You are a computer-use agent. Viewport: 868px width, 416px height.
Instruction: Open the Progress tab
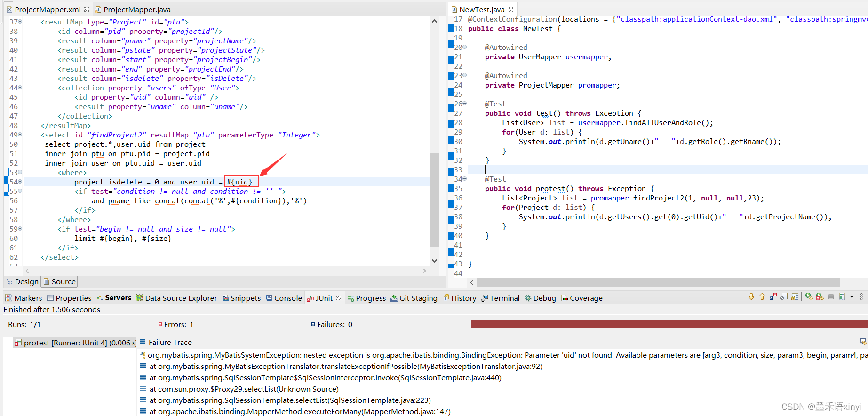tap(366, 298)
